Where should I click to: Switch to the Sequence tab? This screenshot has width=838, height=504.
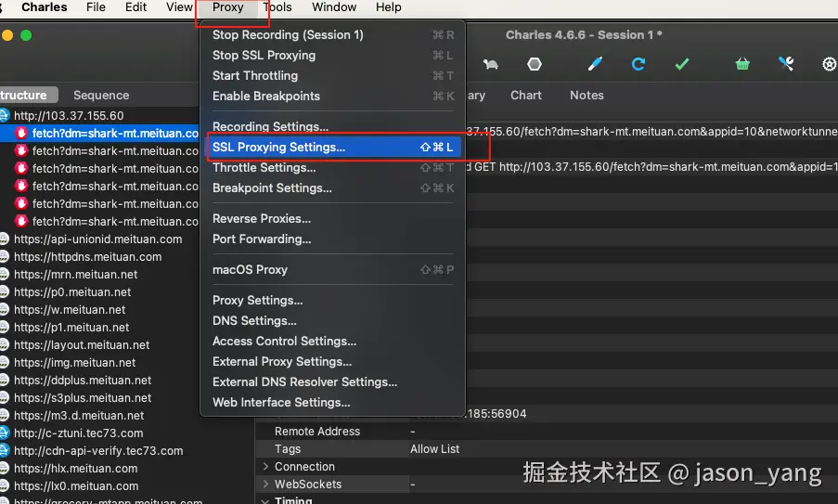click(101, 95)
